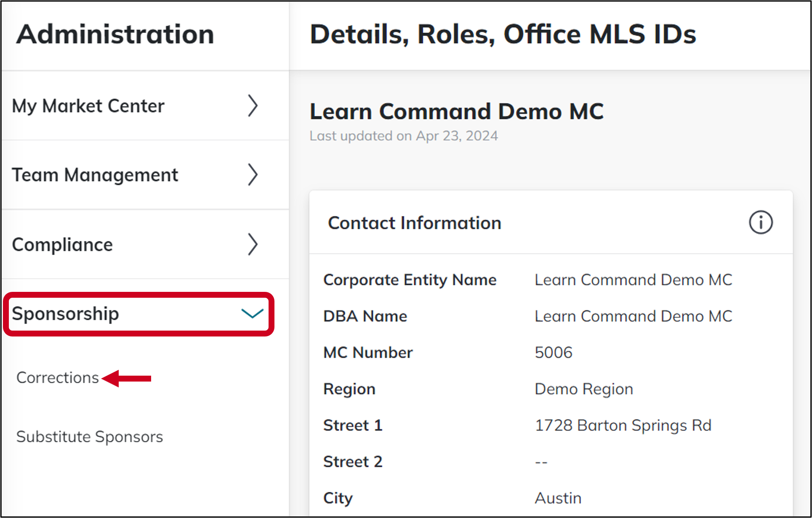Select the Compliance menu item
This screenshot has height=518, width=812.
click(62, 245)
